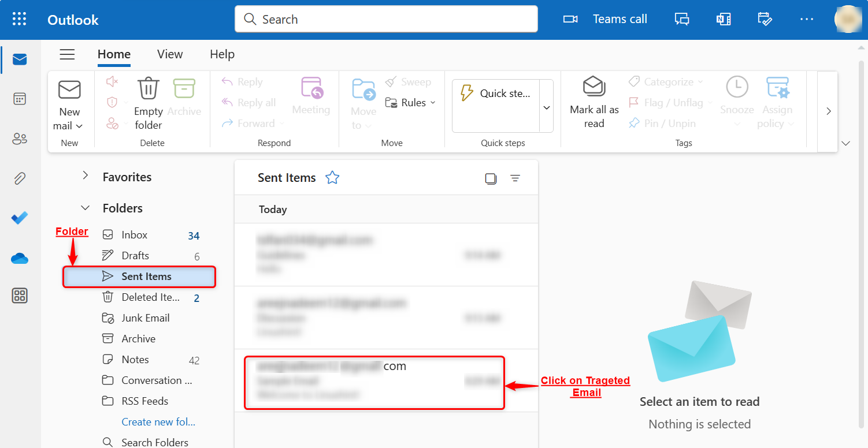Click the Flag / Unflag button

(x=666, y=103)
